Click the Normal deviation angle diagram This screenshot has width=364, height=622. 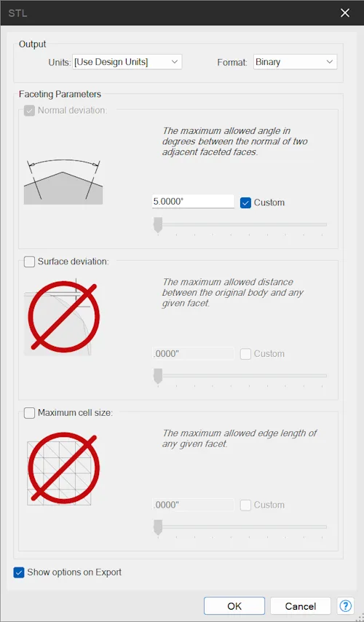tap(63, 181)
